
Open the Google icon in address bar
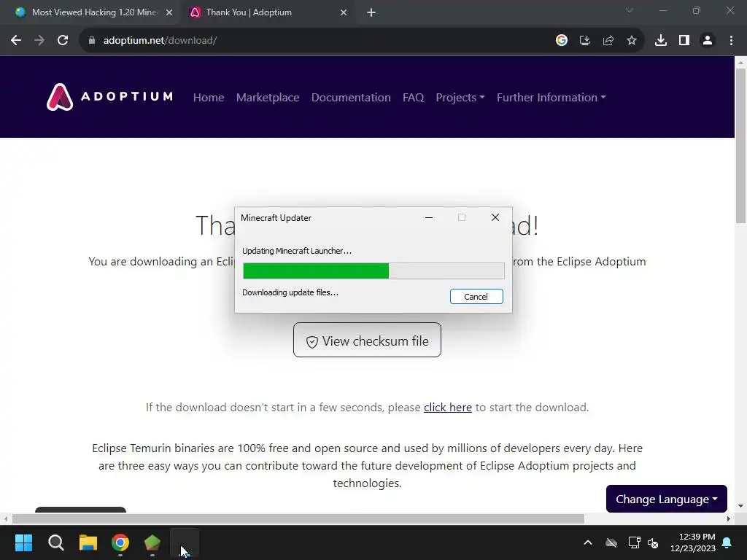click(562, 41)
